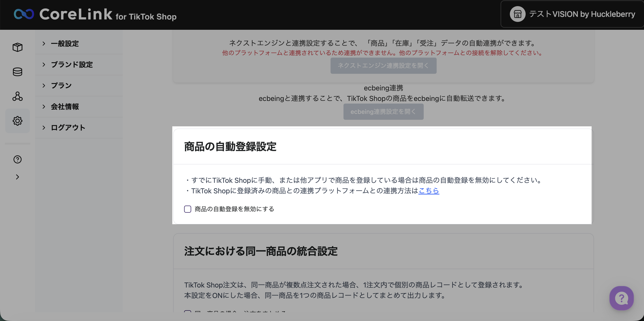
Task: Click the purple chat help bubble
Action: click(621, 298)
